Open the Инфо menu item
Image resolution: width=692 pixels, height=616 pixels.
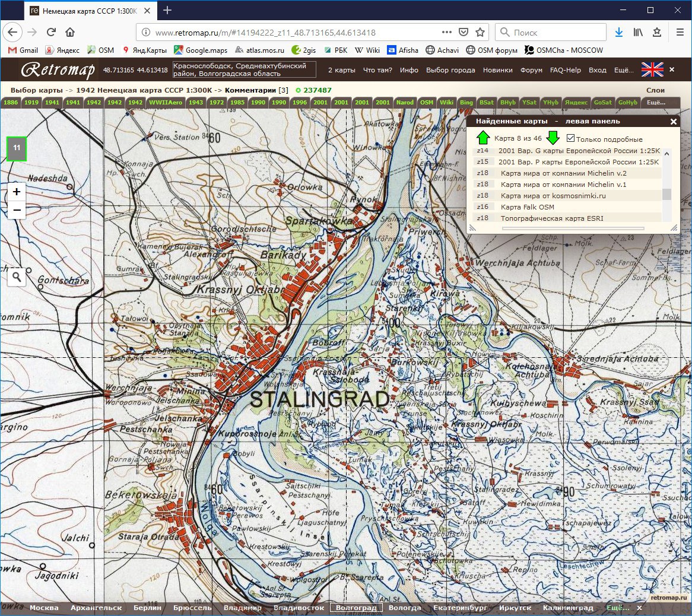pos(409,69)
